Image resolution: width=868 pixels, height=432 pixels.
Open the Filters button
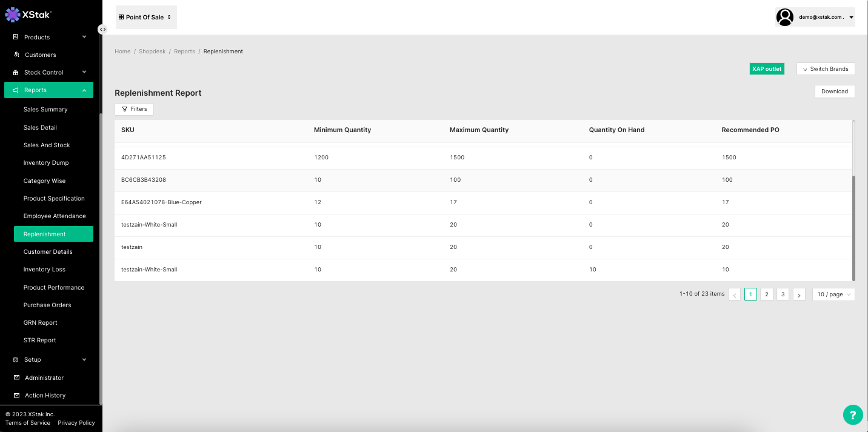(134, 109)
